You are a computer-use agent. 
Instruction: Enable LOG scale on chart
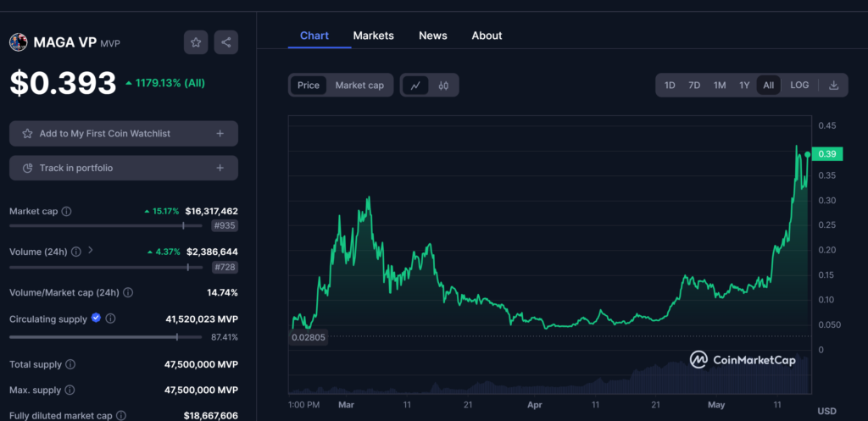click(799, 86)
